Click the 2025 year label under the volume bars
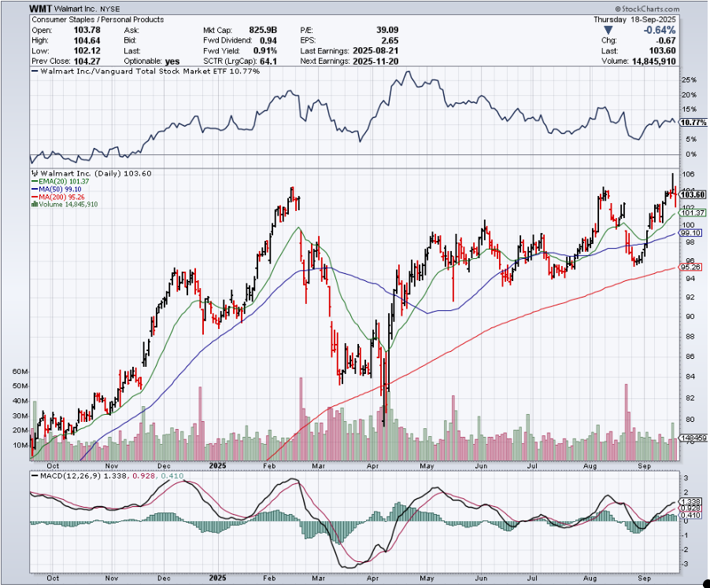 pos(218,466)
